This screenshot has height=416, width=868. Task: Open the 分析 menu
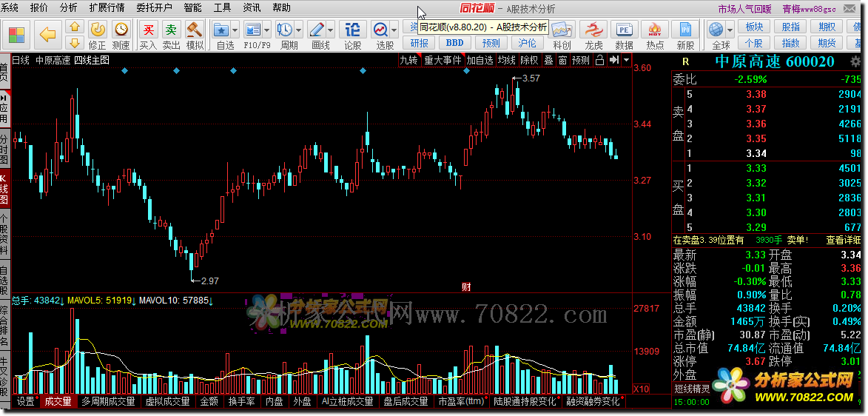coord(69,7)
